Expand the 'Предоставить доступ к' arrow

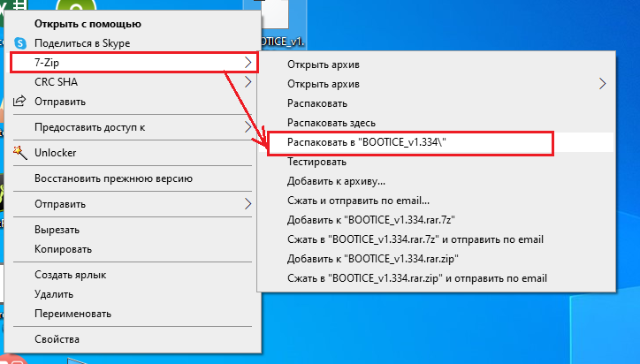point(248,127)
